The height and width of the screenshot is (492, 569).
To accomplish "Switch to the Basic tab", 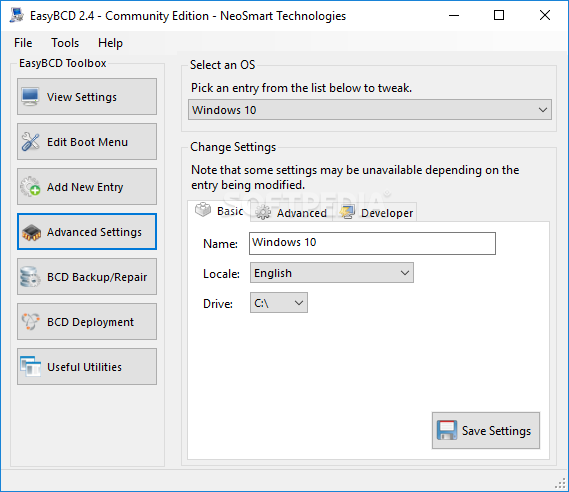I will (x=219, y=211).
